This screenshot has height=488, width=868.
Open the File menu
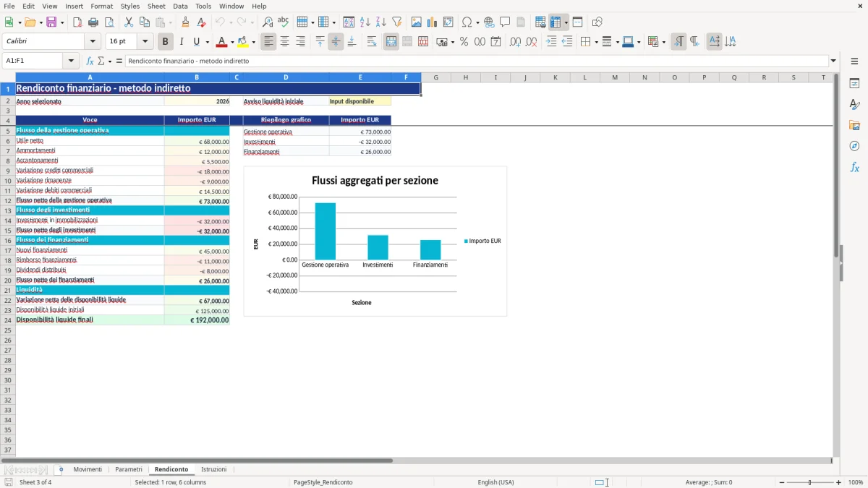[9, 6]
